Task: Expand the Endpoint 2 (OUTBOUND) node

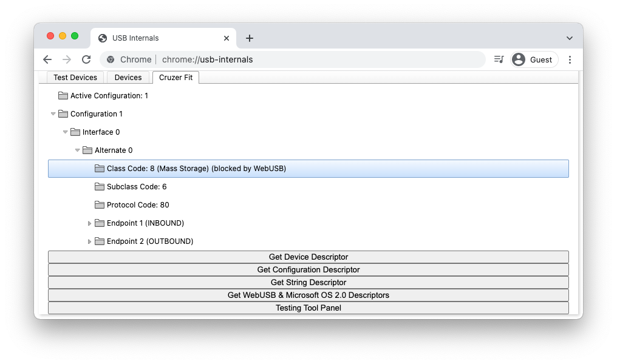Action: pos(89,241)
